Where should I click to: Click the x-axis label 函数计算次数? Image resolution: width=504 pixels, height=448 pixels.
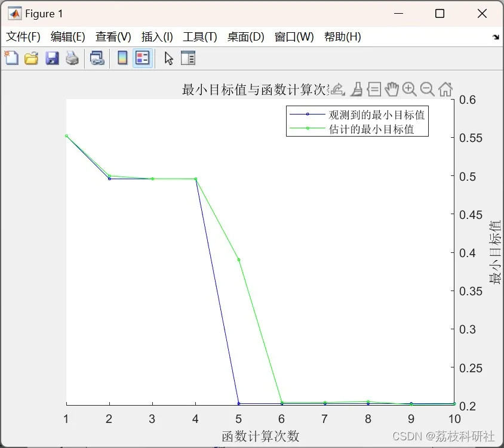pyautogui.click(x=260, y=436)
